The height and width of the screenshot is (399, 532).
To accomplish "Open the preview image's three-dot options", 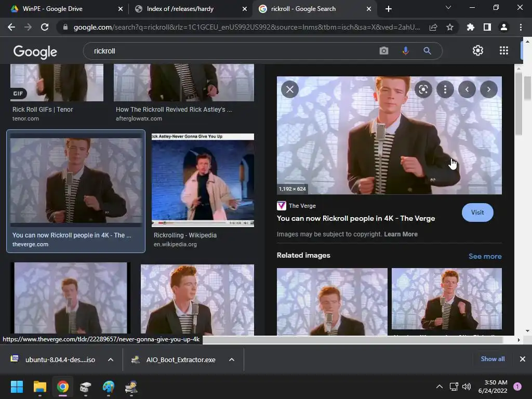I will click(445, 89).
